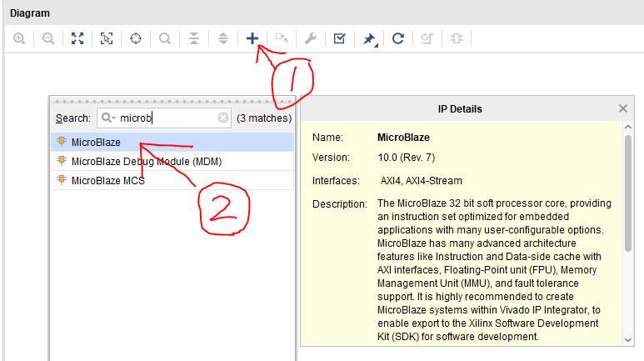Click the Expand All icon in toolbar
Image resolution: width=644 pixels, height=361 pixels.
click(222, 38)
